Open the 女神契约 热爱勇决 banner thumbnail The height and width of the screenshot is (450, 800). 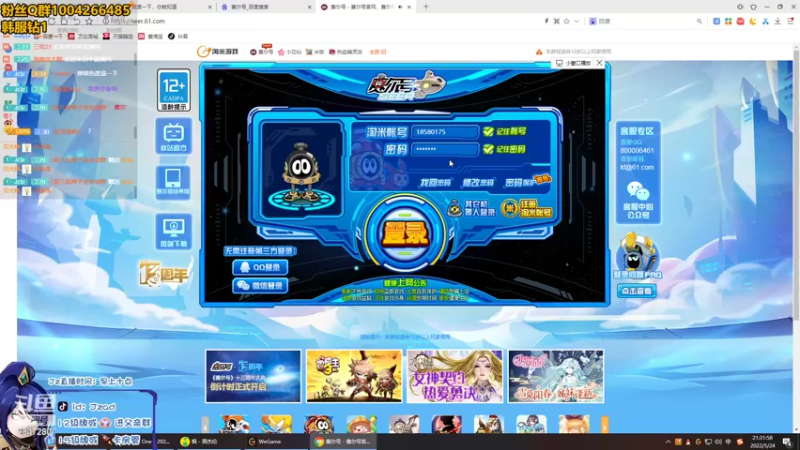tap(455, 376)
